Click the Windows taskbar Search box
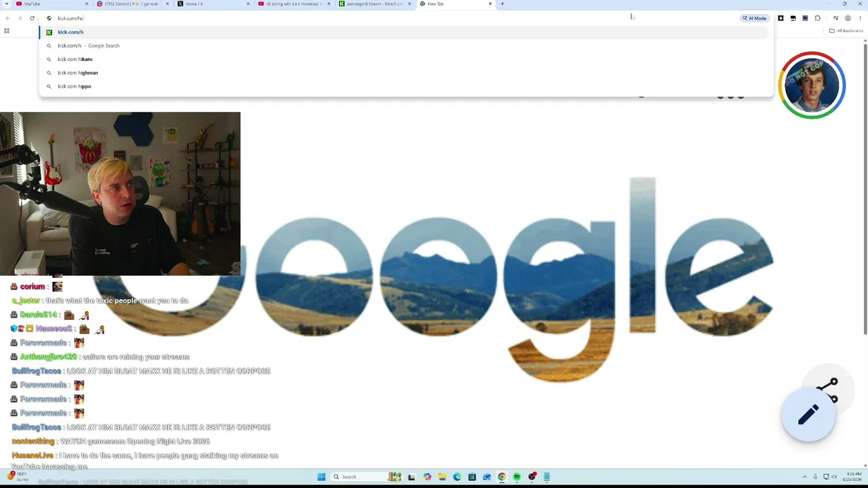The height and width of the screenshot is (488, 868). (367, 476)
